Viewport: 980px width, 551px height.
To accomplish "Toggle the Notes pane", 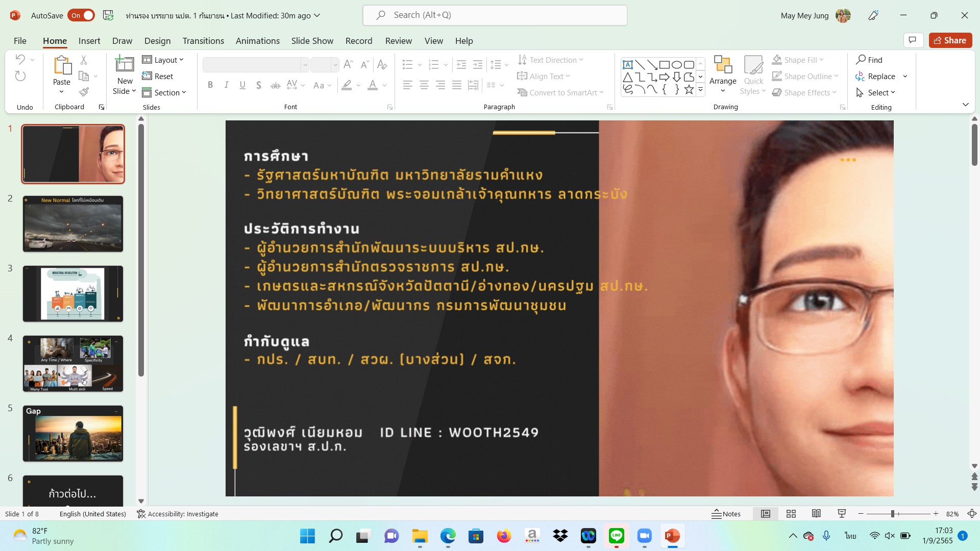I will point(726,514).
